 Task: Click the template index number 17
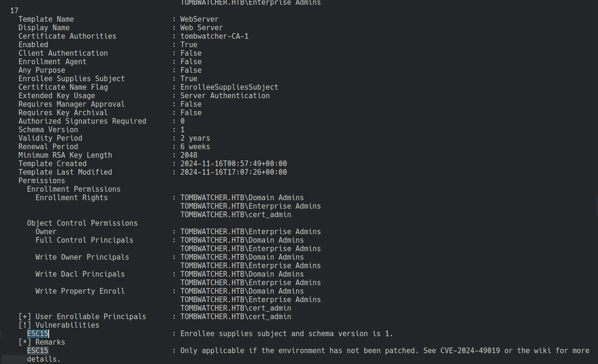[14, 11]
